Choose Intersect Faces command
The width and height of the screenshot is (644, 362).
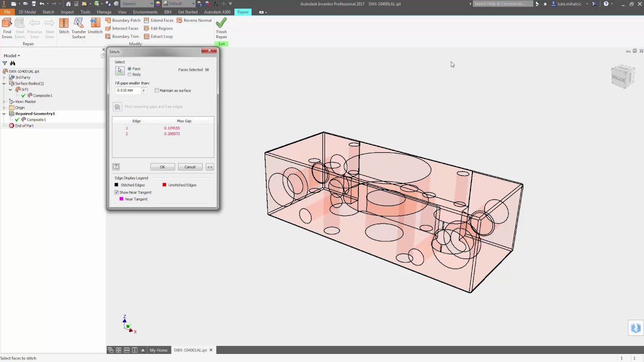122,28
